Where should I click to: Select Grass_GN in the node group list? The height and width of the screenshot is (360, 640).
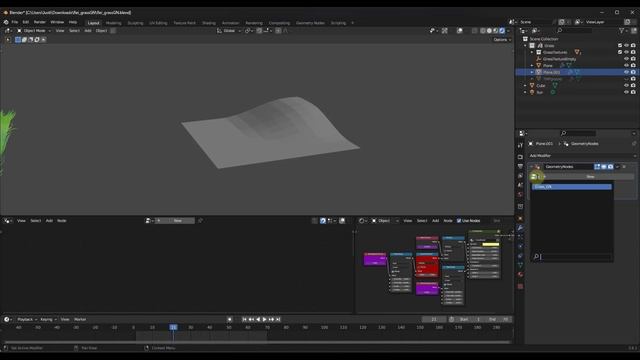[x=571, y=187]
